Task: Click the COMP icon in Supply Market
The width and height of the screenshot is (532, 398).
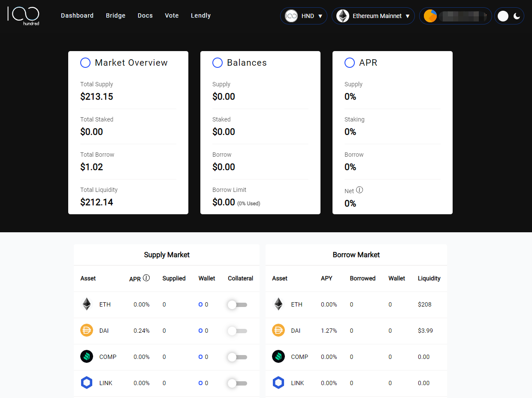Action: [87, 357]
